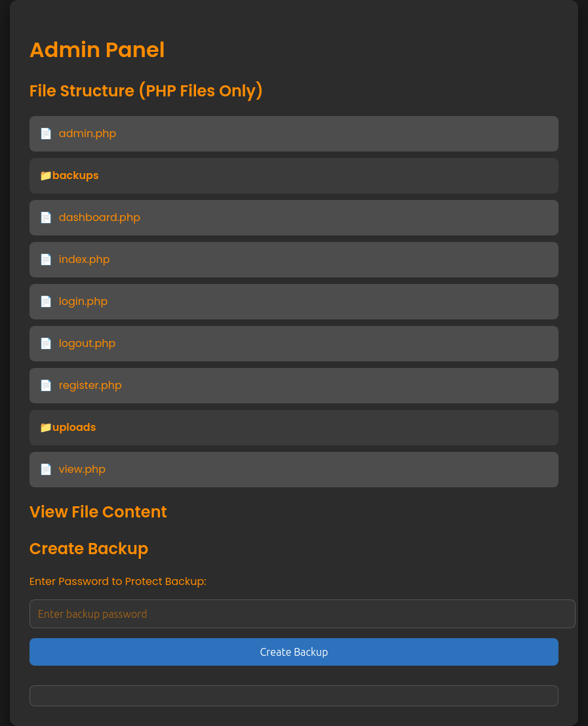Open the logout.php file entry
Viewport: 588px width, 726px height.
[87, 344]
